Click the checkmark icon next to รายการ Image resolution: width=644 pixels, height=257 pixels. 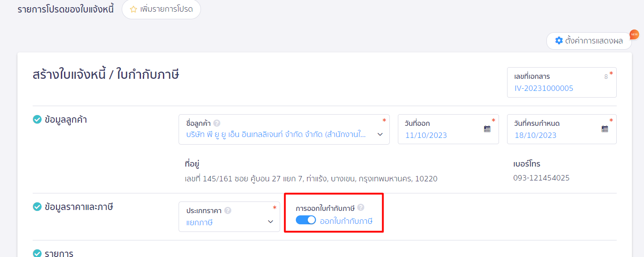pyautogui.click(x=38, y=253)
